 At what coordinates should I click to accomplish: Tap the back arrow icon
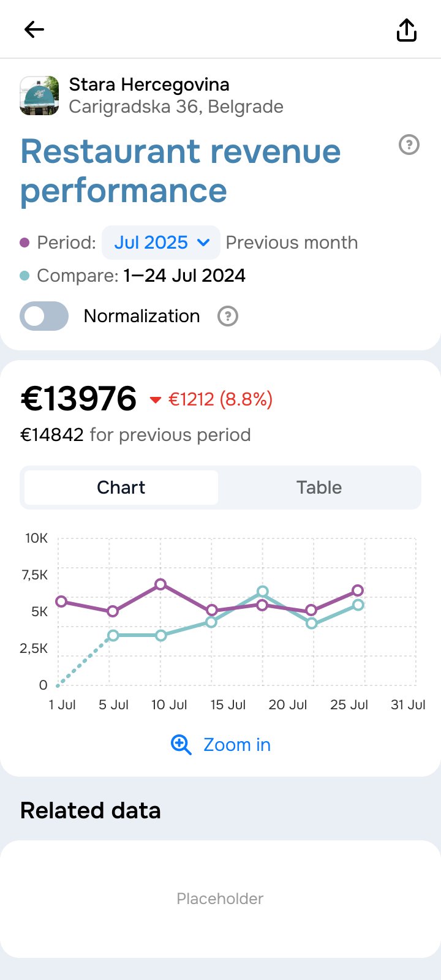[34, 29]
